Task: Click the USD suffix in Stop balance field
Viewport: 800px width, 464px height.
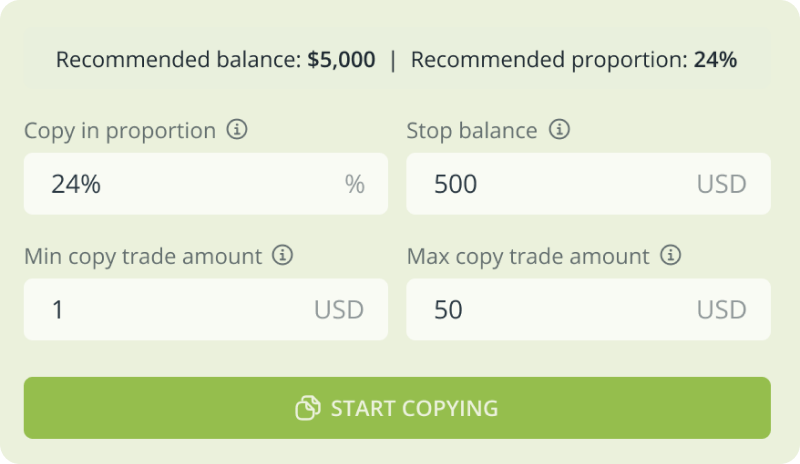Action: click(721, 184)
